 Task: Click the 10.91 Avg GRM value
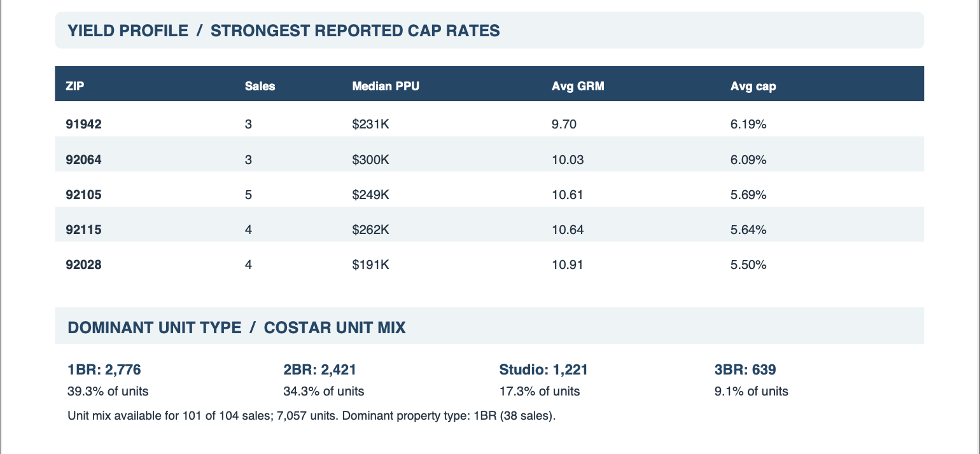coord(568,265)
